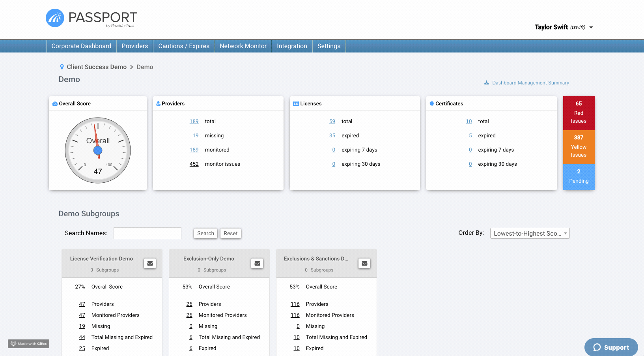Click the 2 Pending tile

(x=579, y=177)
